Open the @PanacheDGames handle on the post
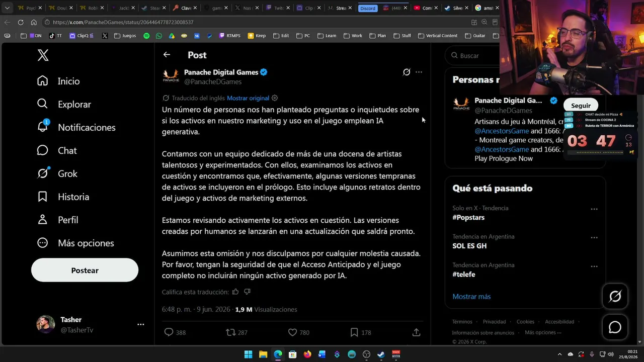The image size is (644, 362). pyautogui.click(x=213, y=81)
